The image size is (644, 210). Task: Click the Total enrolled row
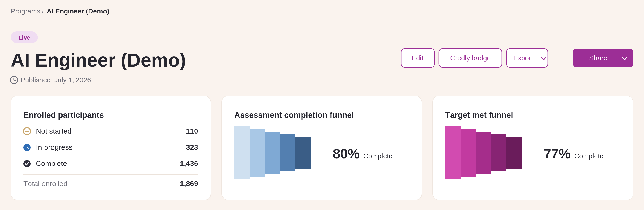click(x=110, y=184)
